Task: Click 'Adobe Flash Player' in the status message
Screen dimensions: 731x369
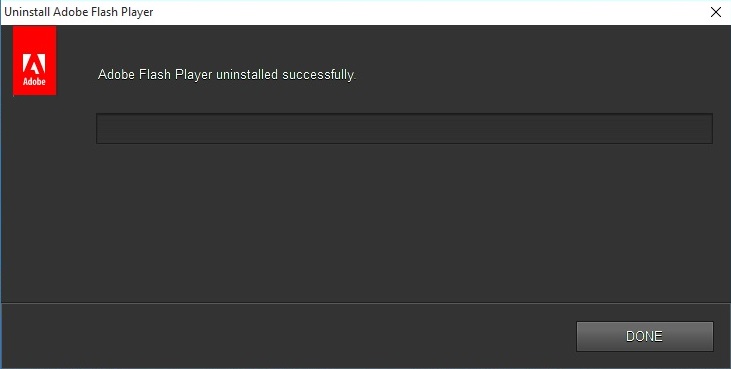Action: 155,75
